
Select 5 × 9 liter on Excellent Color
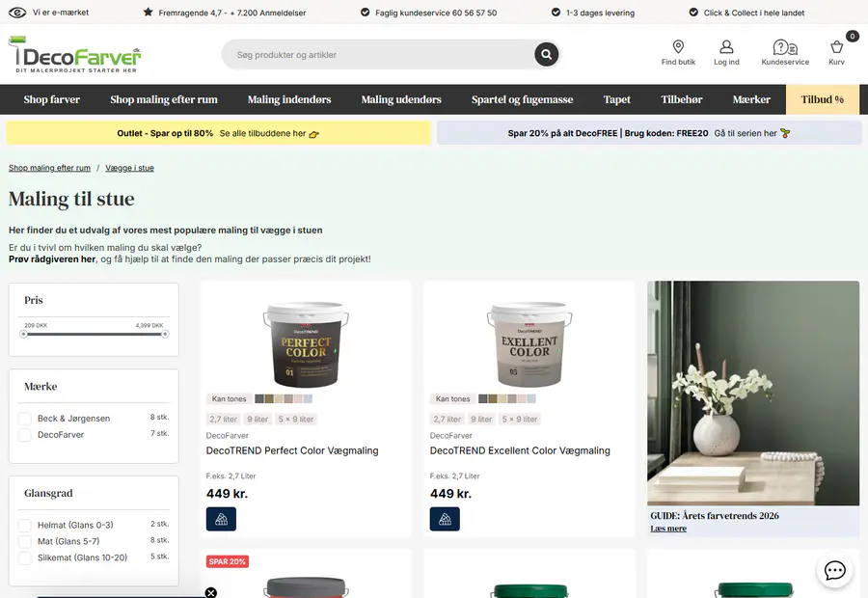pos(519,420)
